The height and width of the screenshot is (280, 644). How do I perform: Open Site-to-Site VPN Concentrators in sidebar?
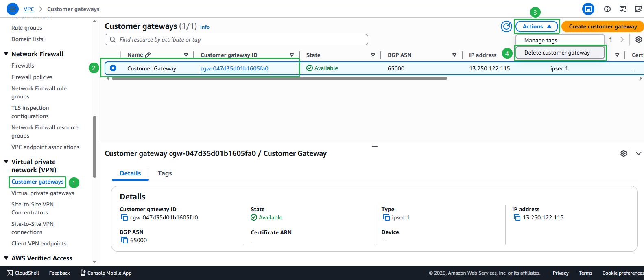[x=33, y=208]
